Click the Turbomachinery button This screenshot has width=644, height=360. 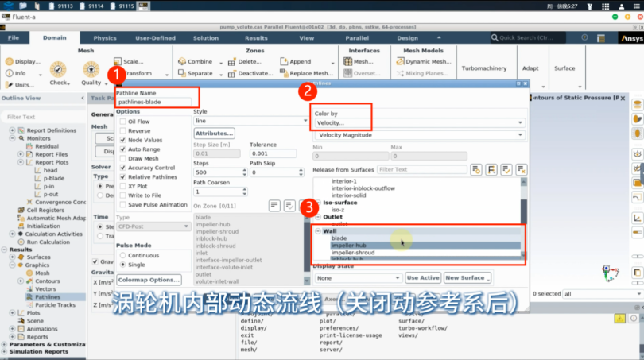pyautogui.click(x=484, y=68)
